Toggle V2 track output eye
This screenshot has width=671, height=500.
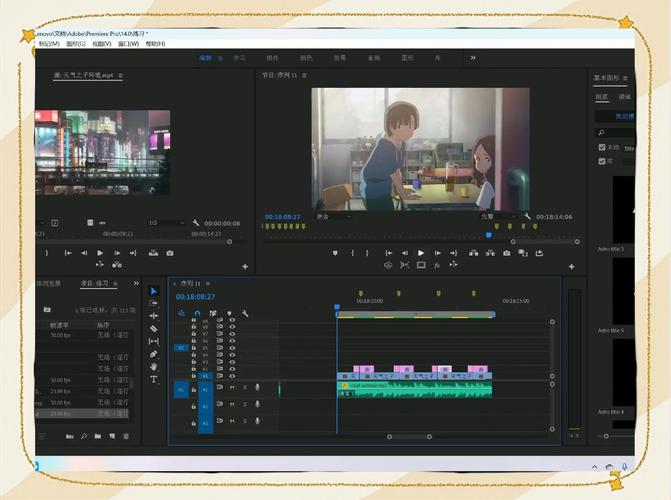[232, 369]
